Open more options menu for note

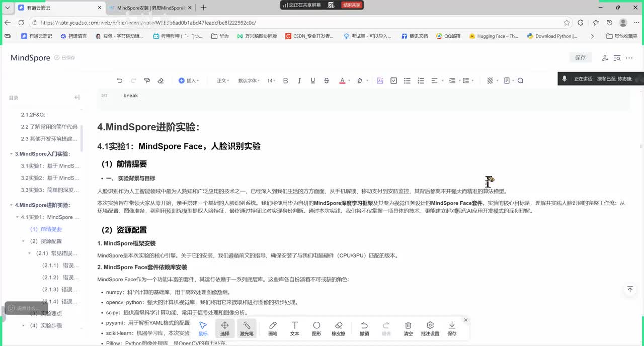click(x=629, y=58)
